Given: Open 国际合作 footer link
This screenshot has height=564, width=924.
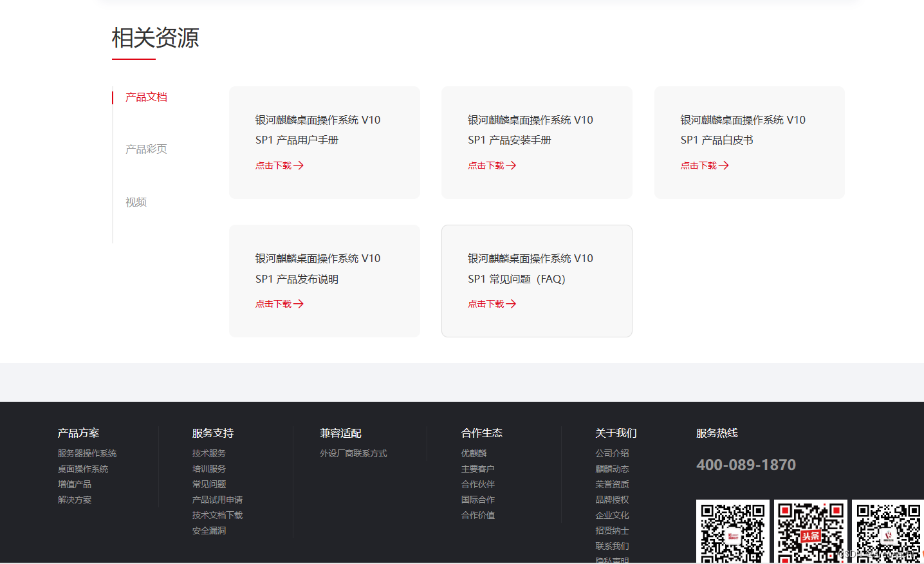Looking at the screenshot, I should [478, 500].
